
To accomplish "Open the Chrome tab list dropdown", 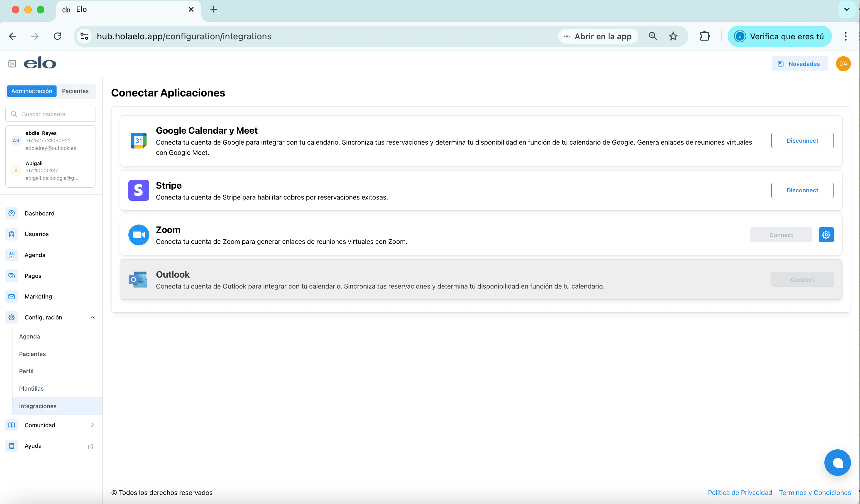I will [846, 10].
